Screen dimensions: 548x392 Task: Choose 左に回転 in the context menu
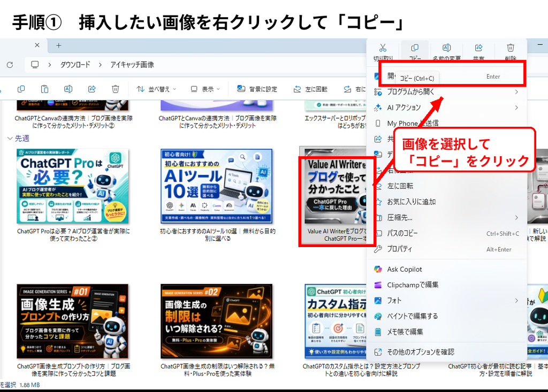coord(446,186)
